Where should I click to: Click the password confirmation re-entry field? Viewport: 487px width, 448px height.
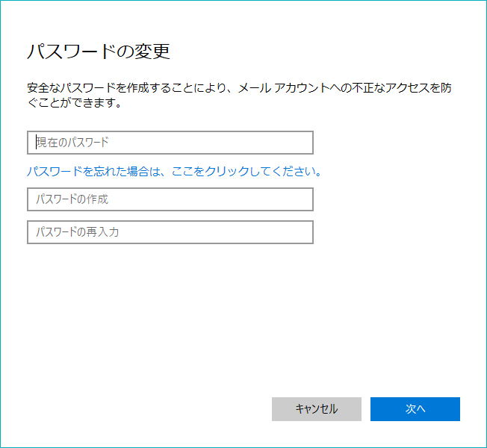[x=170, y=232]
